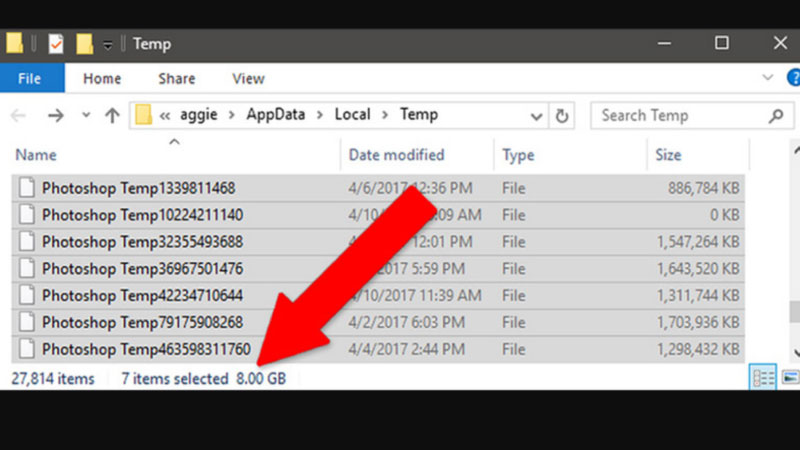Switch to the View ribbon tab
Viewport: 800px width, 450px height.
tap(248, 78)
